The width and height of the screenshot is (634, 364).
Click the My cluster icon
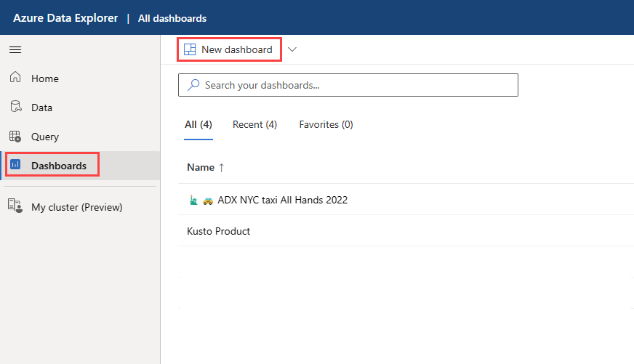tap(15, 206)
